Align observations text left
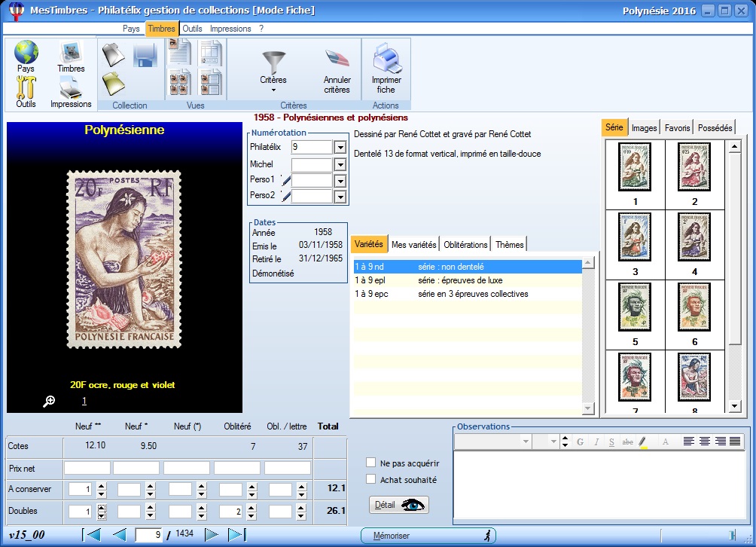Viewport: 756px width, 547px height. [689, 442]
